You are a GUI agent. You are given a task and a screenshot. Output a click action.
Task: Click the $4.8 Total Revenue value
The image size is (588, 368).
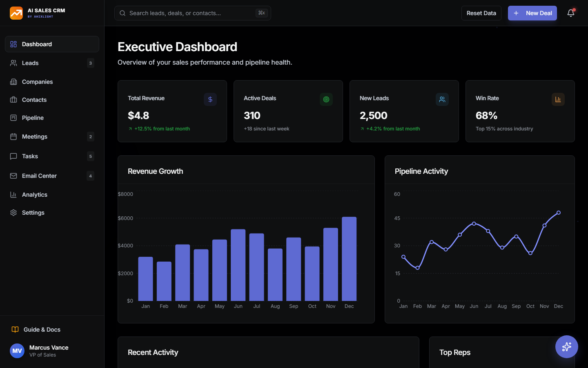pyautogui.click(x=138, y=116)
